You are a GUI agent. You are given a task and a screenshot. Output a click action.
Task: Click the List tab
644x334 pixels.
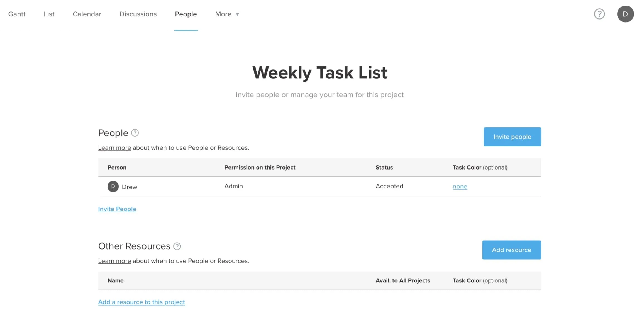coord(49,14)
